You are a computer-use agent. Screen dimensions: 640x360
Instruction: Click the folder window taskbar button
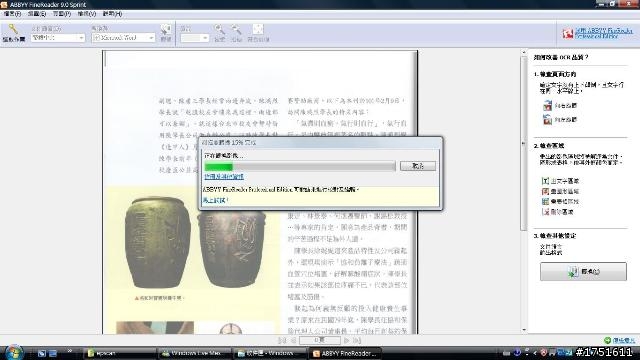(x=270, y=353)
